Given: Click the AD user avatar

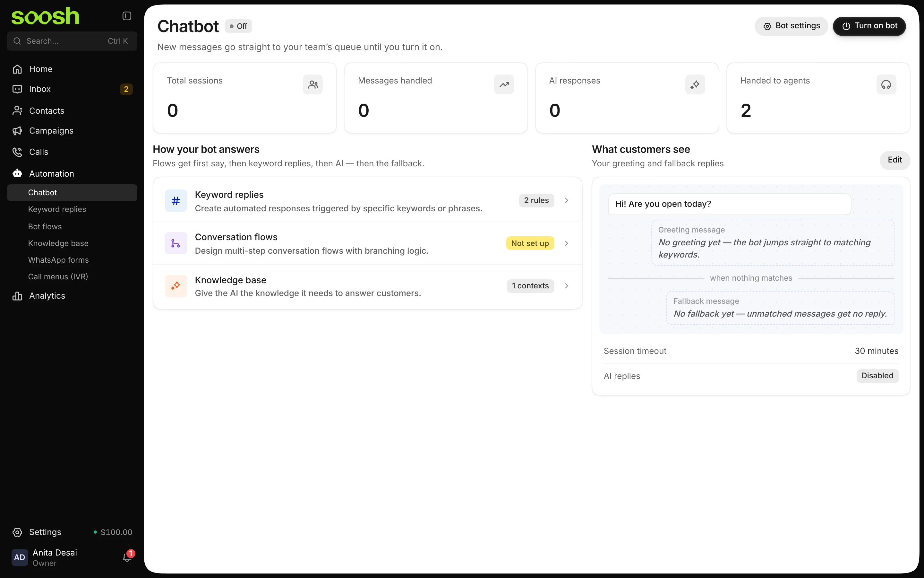Looking at the screenshot, I should click(20, 557).
